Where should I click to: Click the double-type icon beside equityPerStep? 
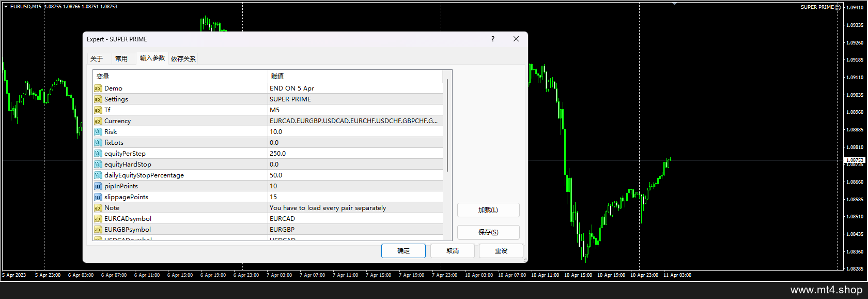pos(98,154)
